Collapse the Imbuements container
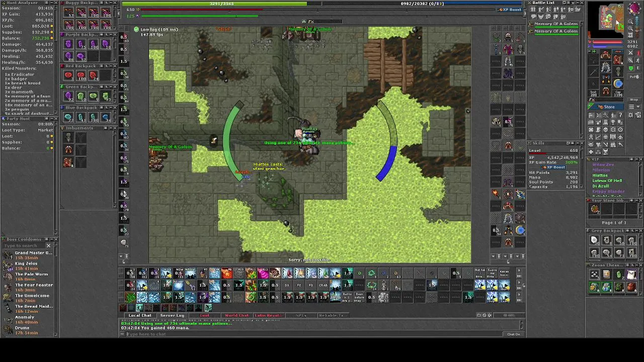Viewport: 644px width, 362px height. (110, 128)
